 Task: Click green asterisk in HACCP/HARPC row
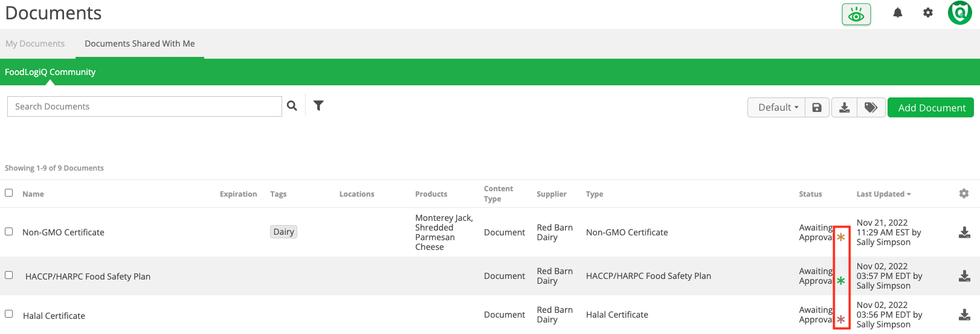tap(841, 281)
